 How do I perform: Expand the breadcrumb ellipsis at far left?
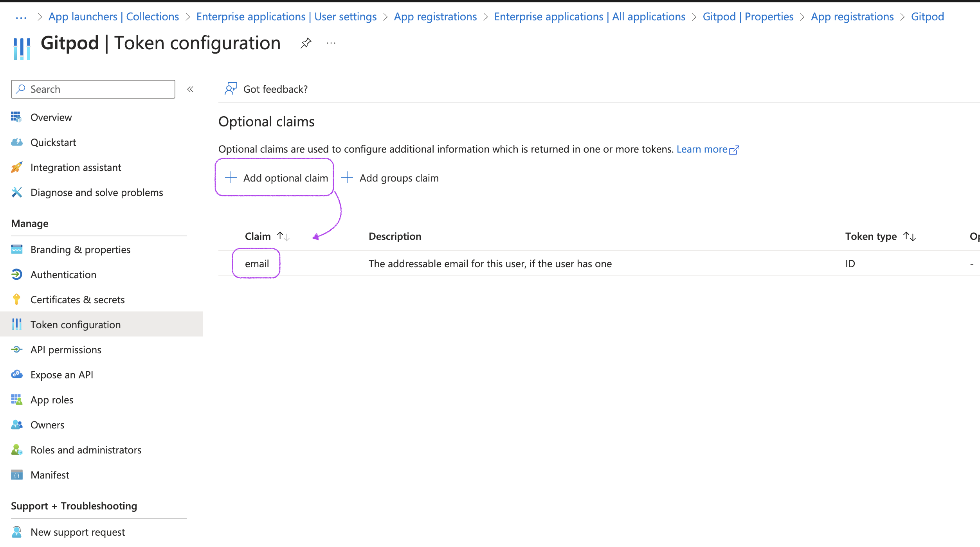[x=21, y=17]
